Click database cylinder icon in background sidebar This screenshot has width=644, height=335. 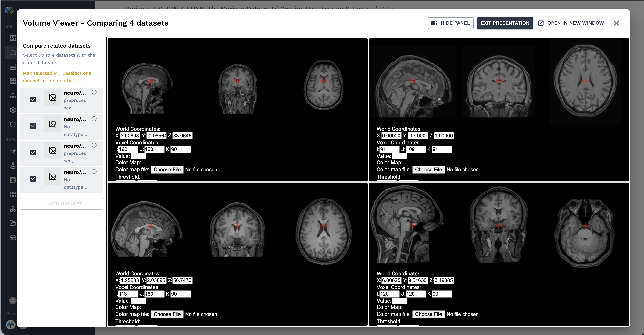point(13,180)
